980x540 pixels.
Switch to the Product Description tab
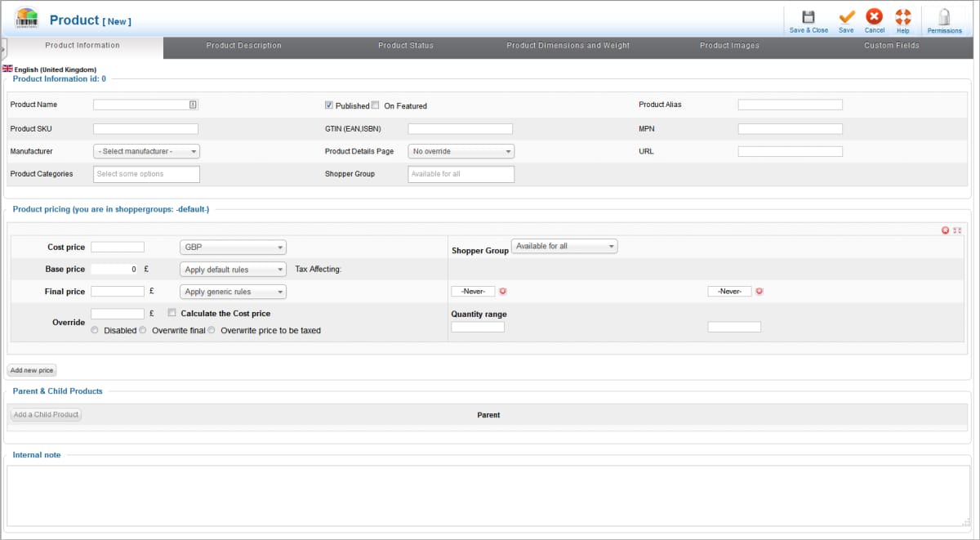click(243, 47)
